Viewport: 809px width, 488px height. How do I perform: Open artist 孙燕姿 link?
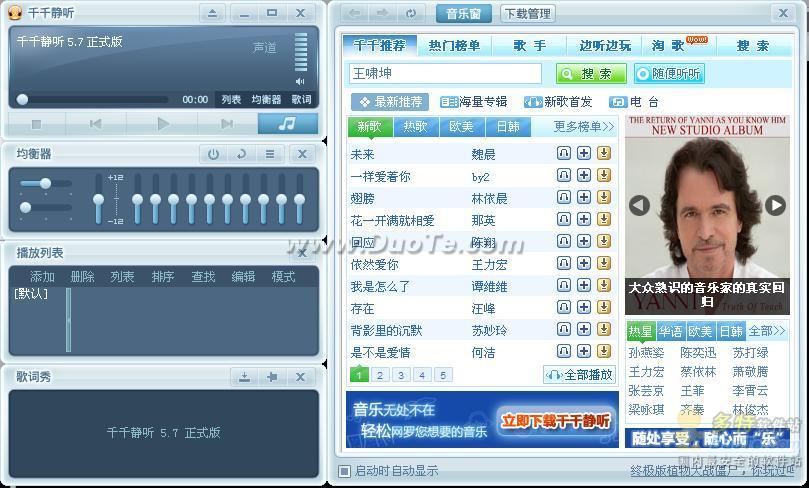646,353
